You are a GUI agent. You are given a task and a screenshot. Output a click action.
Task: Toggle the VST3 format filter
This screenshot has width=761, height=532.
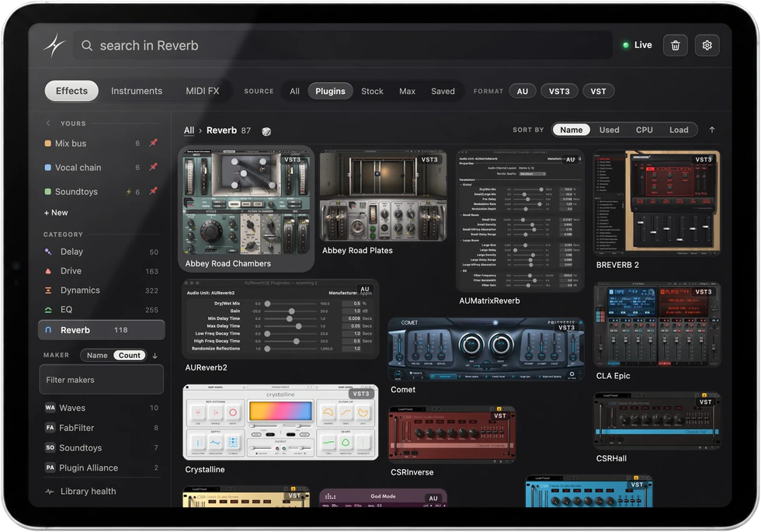[x=559, y=92]
